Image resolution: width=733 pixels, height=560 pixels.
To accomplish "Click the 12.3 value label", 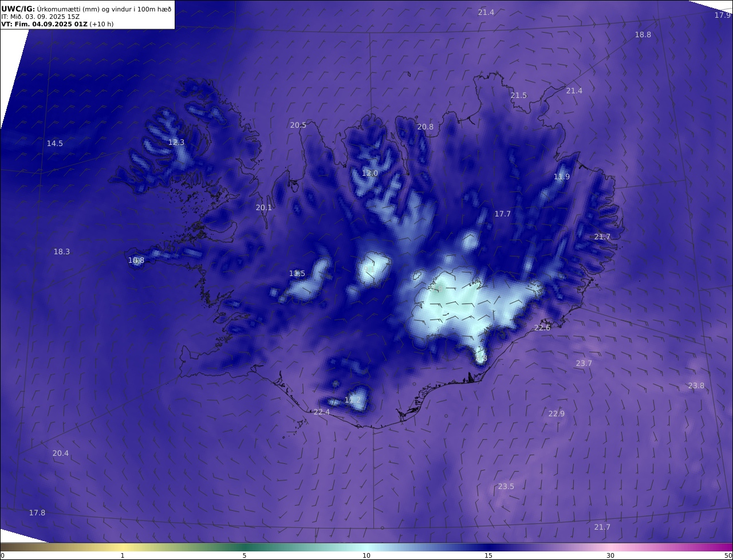I will 176,143.
